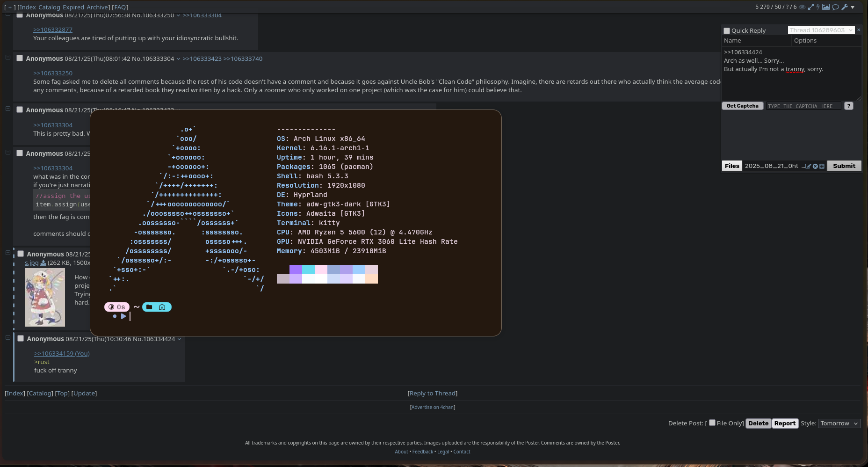Check the File Only checkbox
Image resolution: width=868 pixels, height=467 pixels.
[x=712, y=423]
